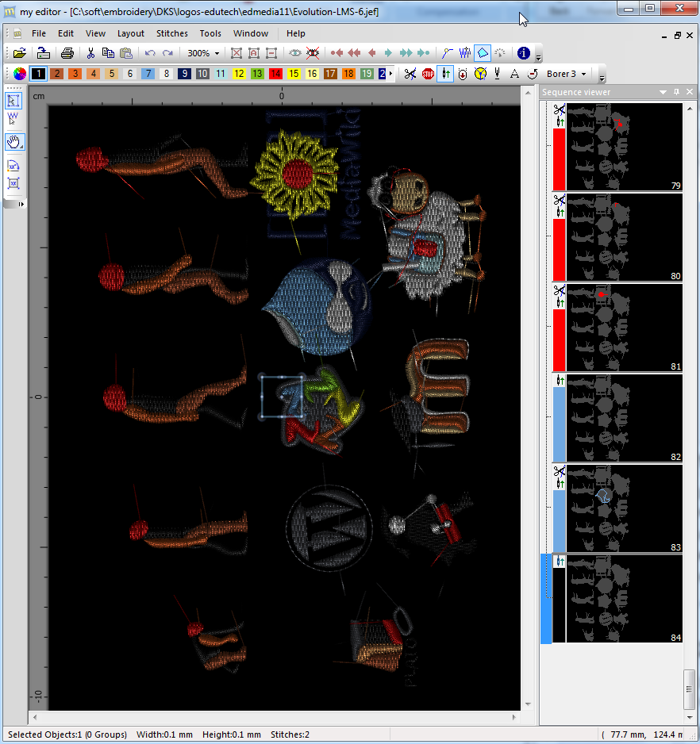Click the open file folder icon
The width and height of the screenshot is (700, 744).
click(x=19, y=53)
